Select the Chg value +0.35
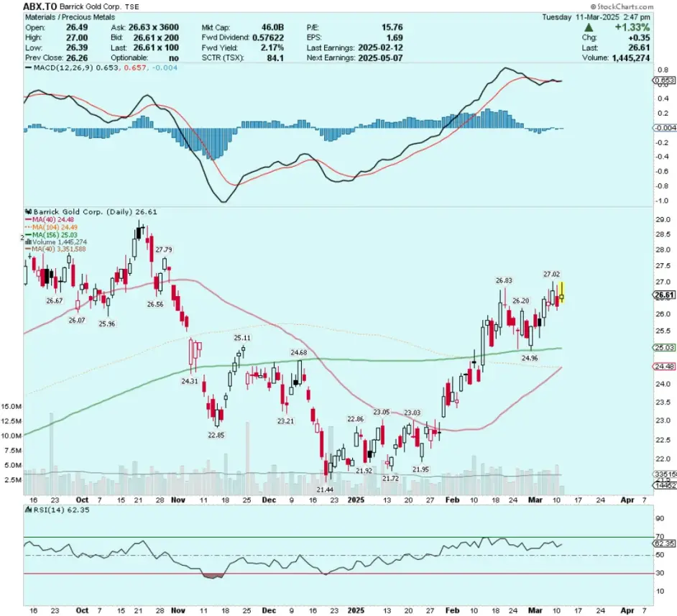Screen dimensions: 677x616 tap(639, 37)
